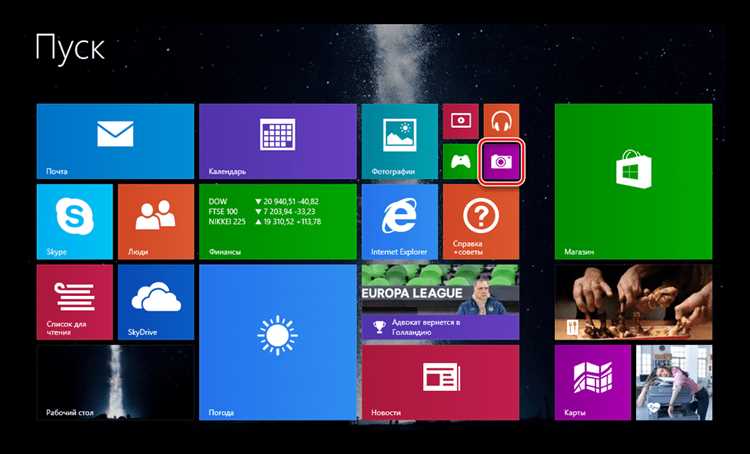Launch the Фотографии photos app
This screenshot has width=750, height=454.
click(399, 141)
